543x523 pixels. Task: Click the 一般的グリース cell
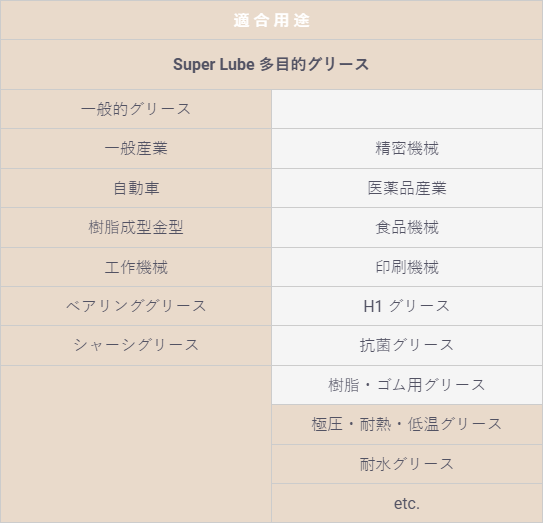pyautogui.click(x=136, y=109)
